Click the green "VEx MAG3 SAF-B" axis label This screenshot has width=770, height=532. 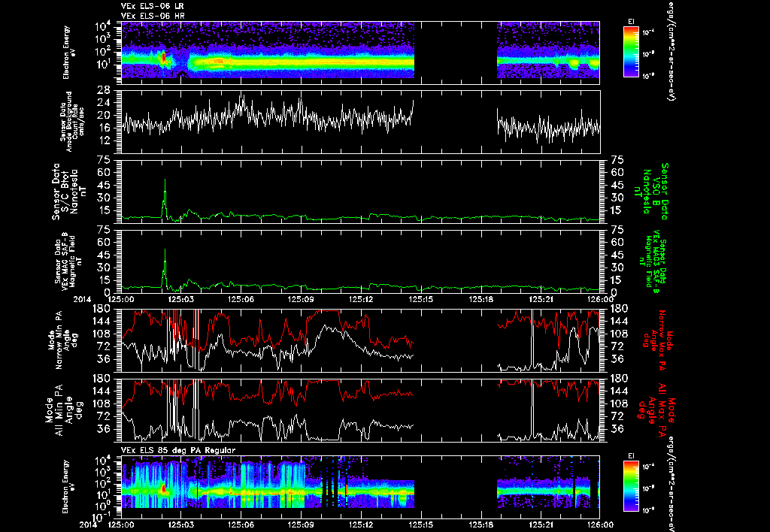pos(652,261)
